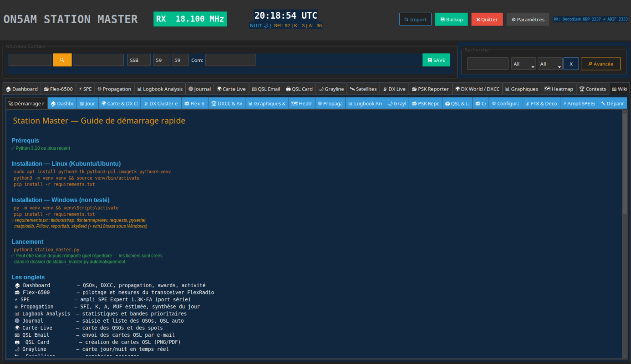Save the new contact with SAVE

[436, 60]
